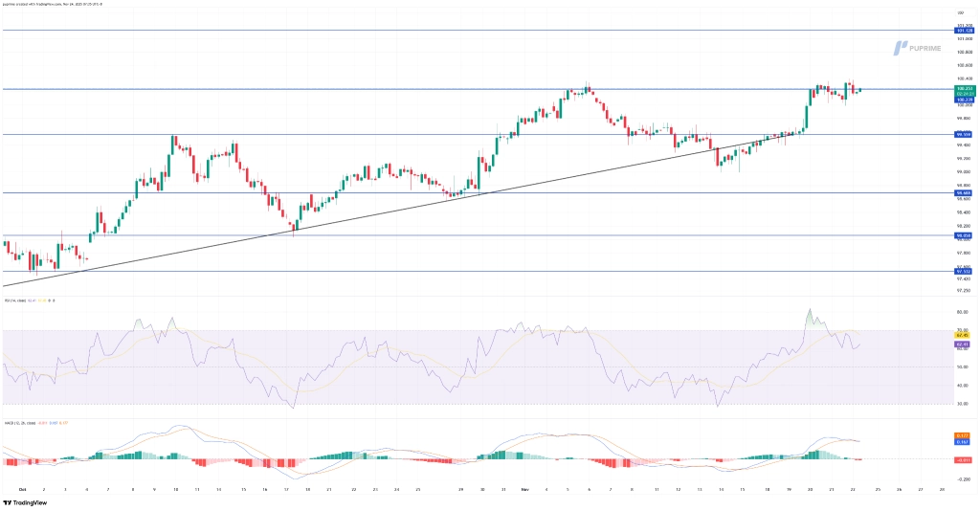Click the 98.058 horizontal line price tag
This screenshot has width=980, height=511.
tap(964, 234)
